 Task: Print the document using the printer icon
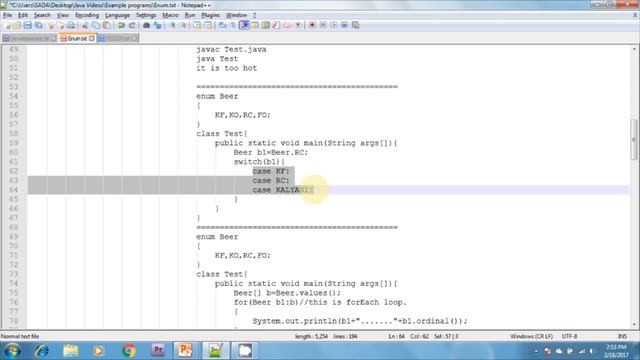point(71,25)
